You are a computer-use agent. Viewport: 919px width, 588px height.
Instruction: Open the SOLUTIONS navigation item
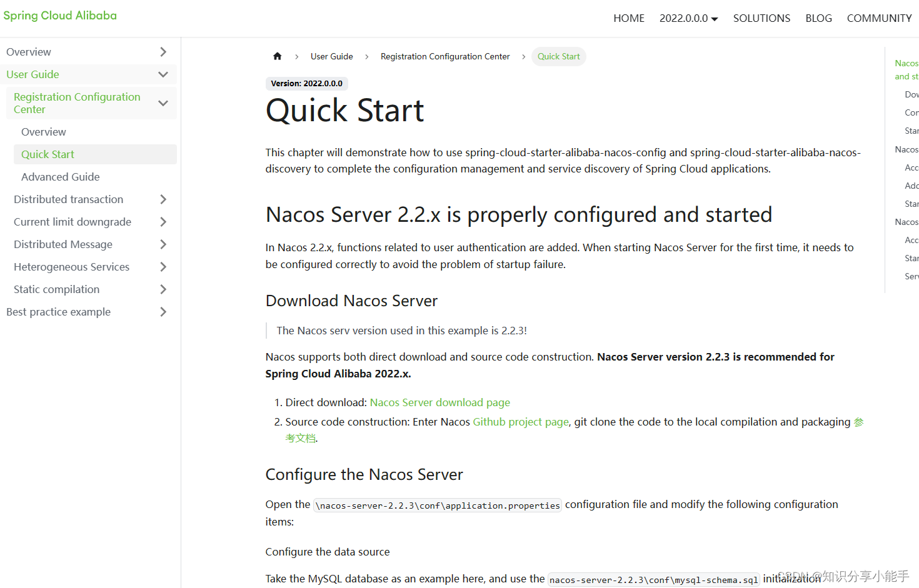[x=761, y=18]
